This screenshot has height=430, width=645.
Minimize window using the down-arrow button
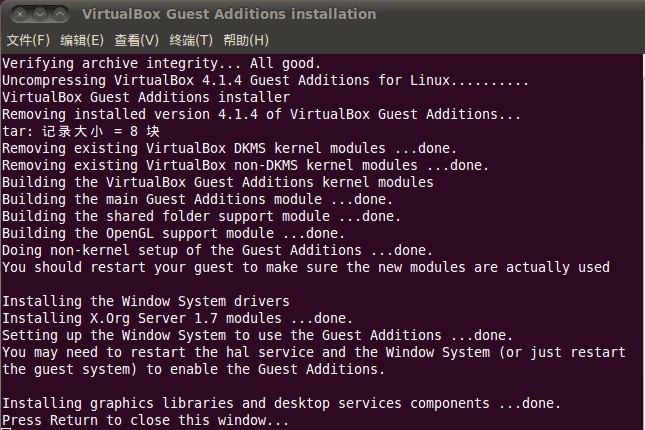coord(40,14)
